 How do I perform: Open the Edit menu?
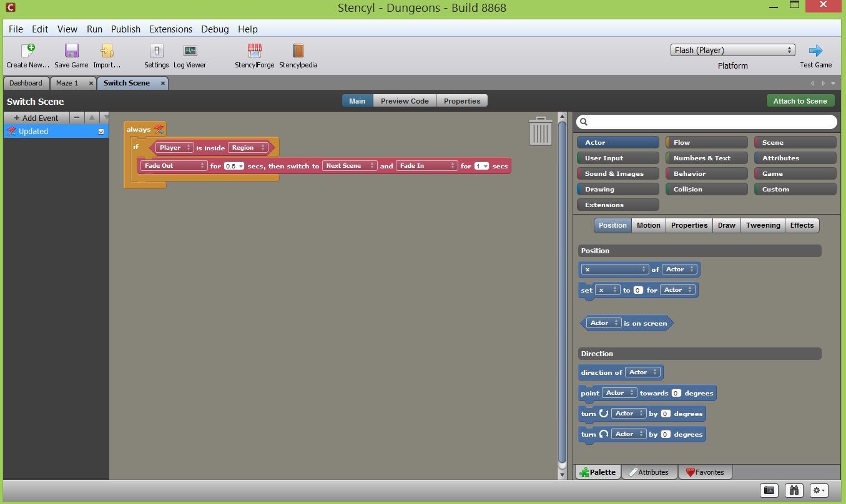[x=40, y=29]
